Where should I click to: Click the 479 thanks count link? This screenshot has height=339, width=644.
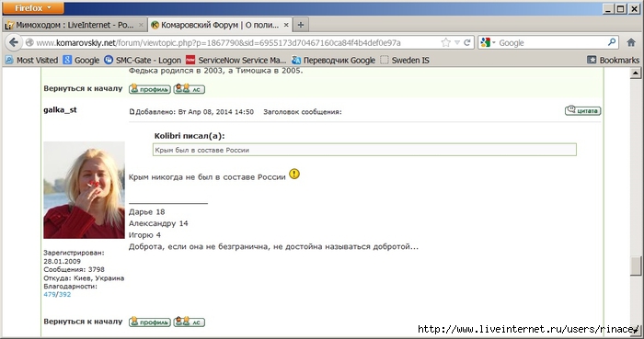pos(50,294)
